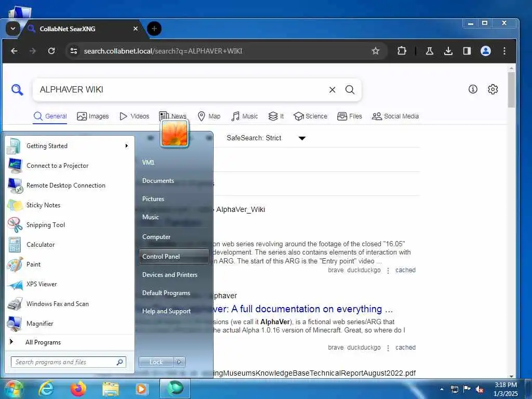
Task: Switch to the Map search tab
Action: pos(209,116)
